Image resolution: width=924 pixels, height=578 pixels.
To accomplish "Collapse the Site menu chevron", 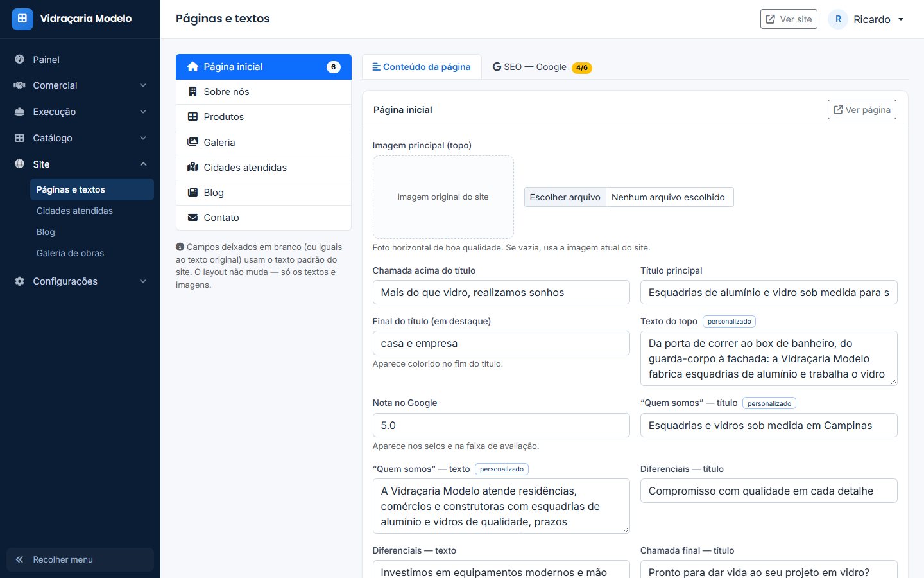I will 143,164.
